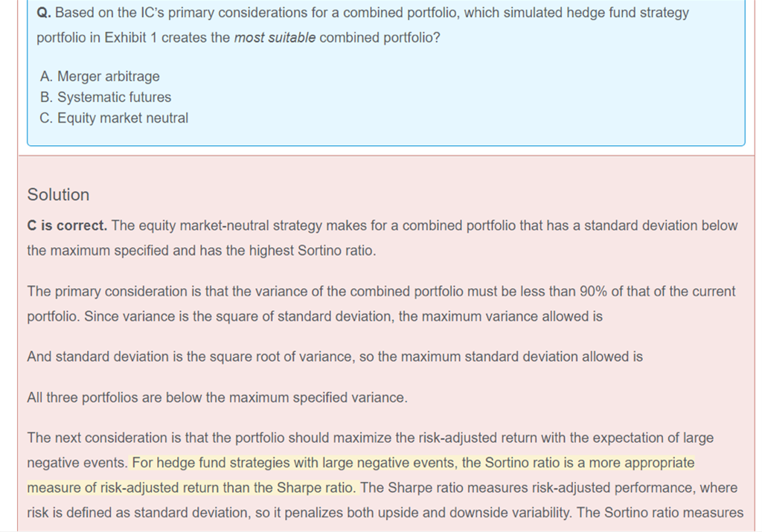Click the bold "Q." question label

point(43,13)
